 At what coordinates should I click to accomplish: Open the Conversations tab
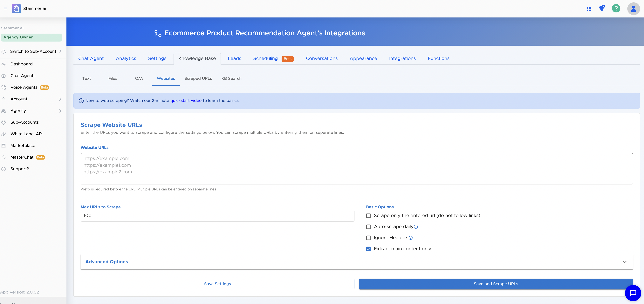coord(322,58)
